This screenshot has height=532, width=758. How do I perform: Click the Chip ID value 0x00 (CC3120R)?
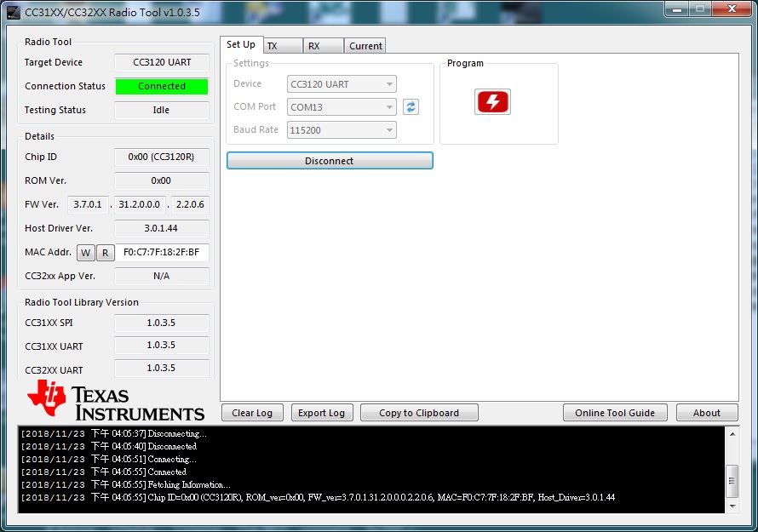click(162, 157)
